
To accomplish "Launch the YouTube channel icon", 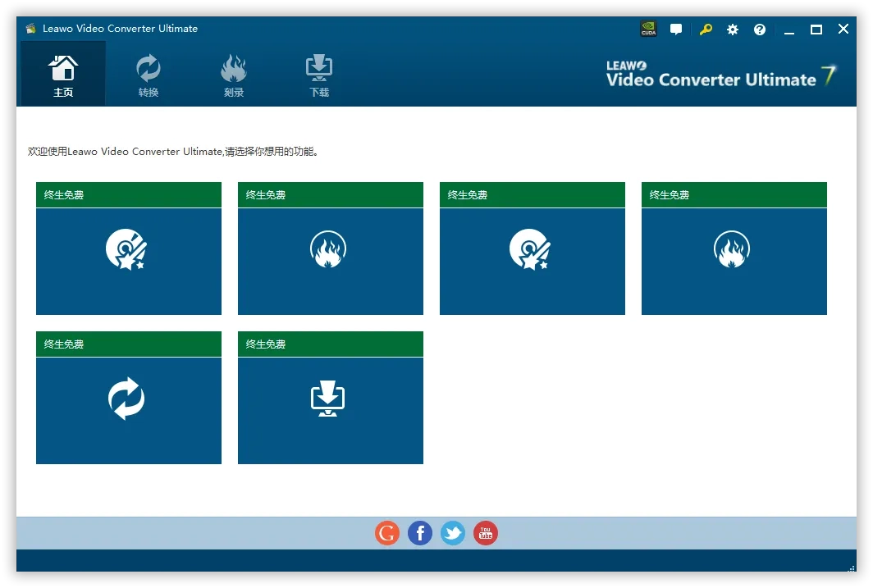I will tap(486, 533).
